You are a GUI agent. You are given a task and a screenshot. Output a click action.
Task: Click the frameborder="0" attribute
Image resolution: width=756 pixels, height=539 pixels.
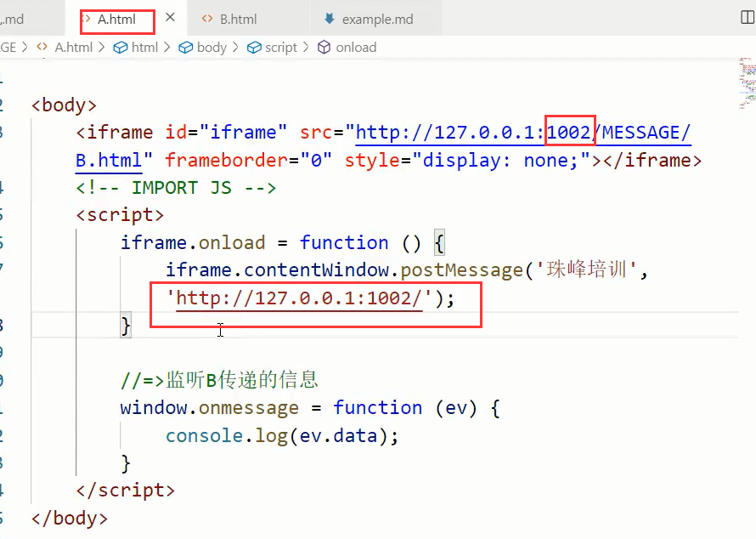[x=249, y=160]
